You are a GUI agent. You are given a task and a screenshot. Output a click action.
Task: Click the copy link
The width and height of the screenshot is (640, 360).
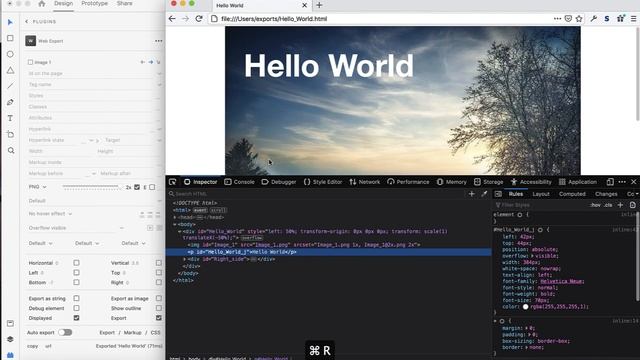pyautogui.click(x=33, y=346)
